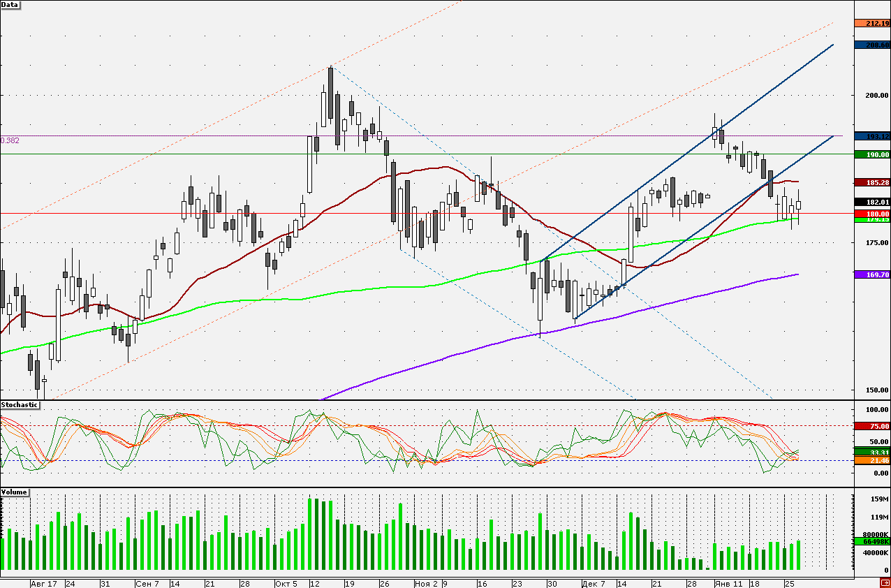The height and width of the screenshot is (588, 891).
Task: Click the green 33.31 Stochastic value marker
Action: click(872, 453)
